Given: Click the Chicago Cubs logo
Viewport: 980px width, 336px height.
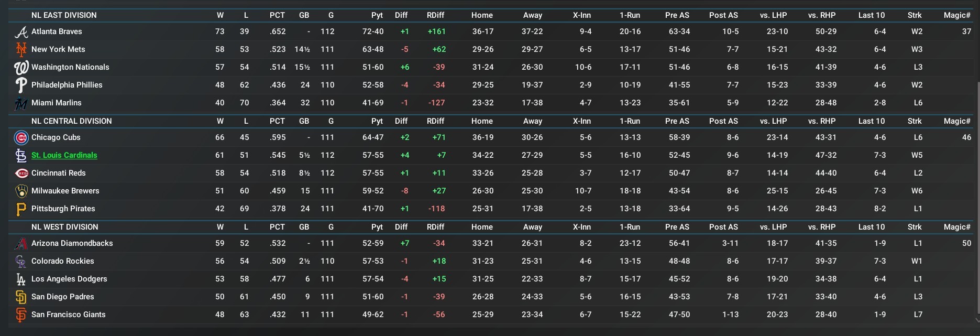Looking at the screenshot, I should 21,138.
